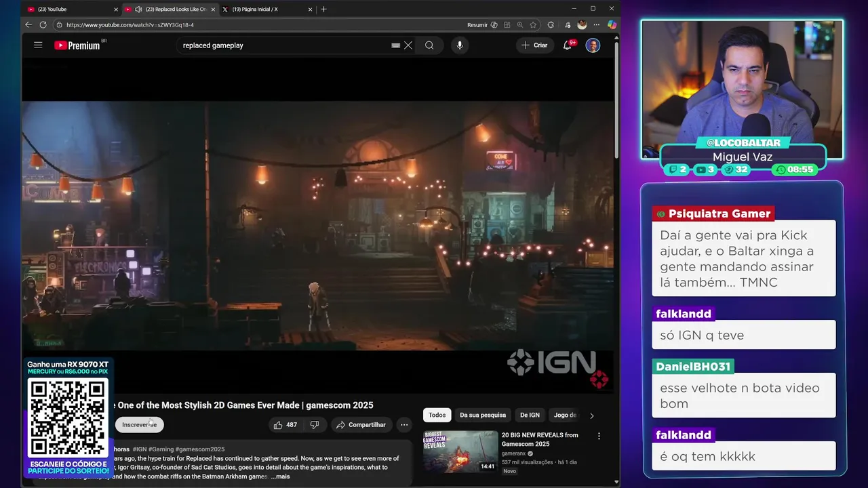The height and width of the screenshot is (488, 868).
Task: Select the 'Todos' filter chip
Action: click(437, 415)
